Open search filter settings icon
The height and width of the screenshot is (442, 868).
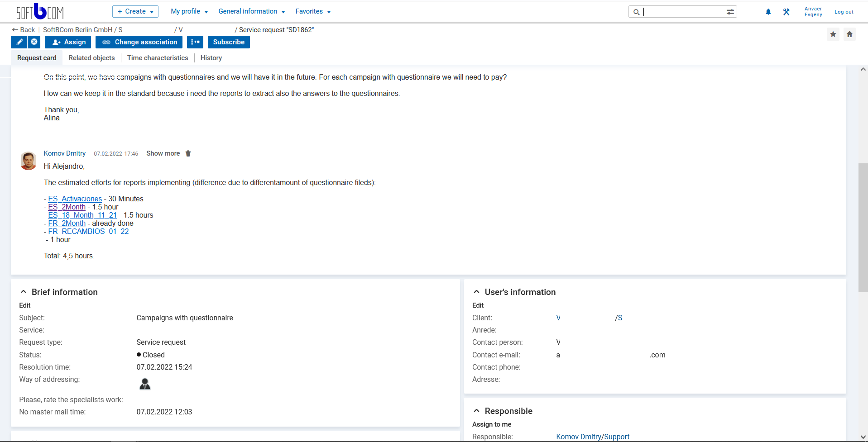pos(730,12)
